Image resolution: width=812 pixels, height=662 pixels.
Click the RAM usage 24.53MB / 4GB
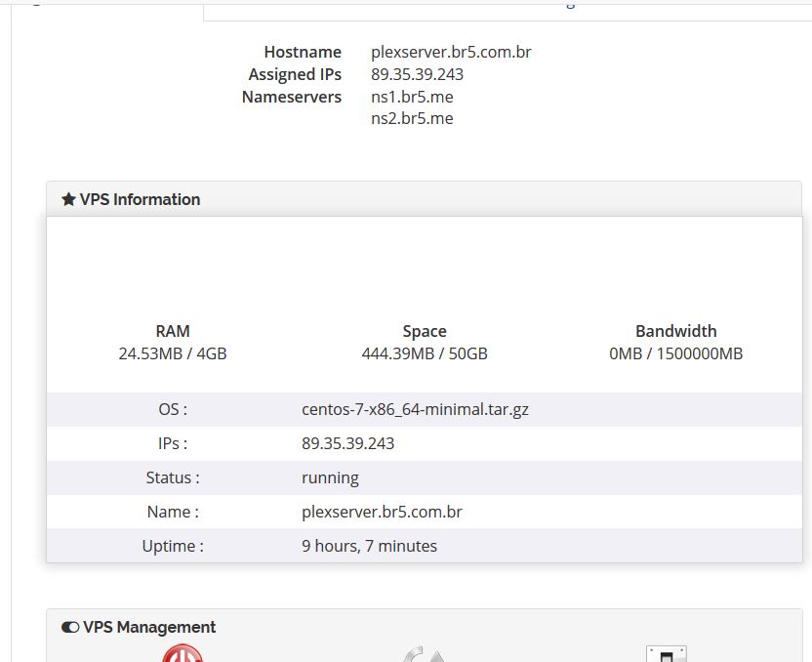tap(173, 353)
